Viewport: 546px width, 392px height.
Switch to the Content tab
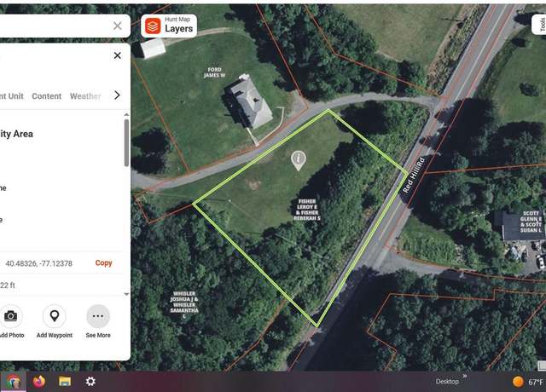click(x=47, y=96)
